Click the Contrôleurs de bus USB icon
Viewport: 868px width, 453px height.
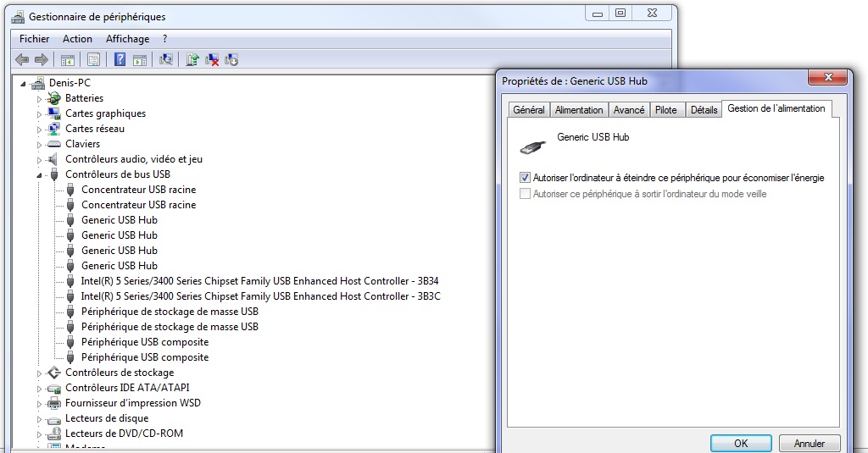(x=54, y=174)
